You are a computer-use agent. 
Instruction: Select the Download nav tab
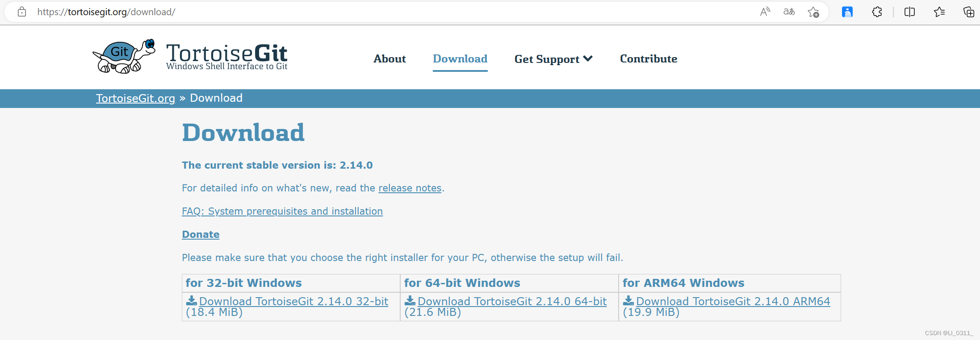[x=460, y=59]
